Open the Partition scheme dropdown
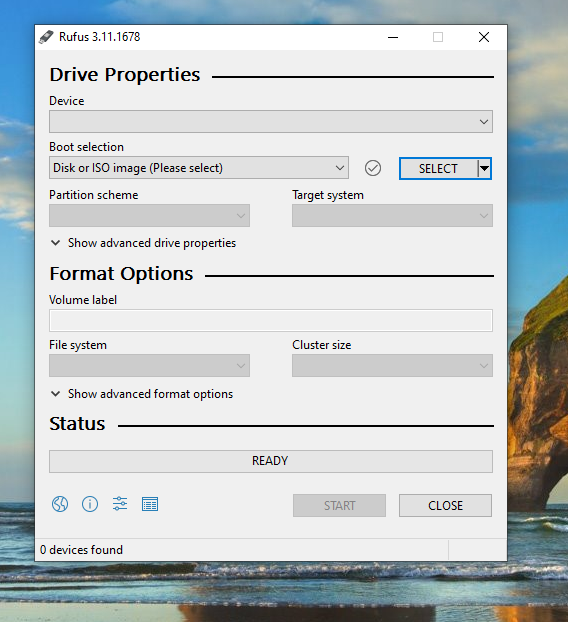The height and width of the screenshot is (622, 568). click(150, 215)
